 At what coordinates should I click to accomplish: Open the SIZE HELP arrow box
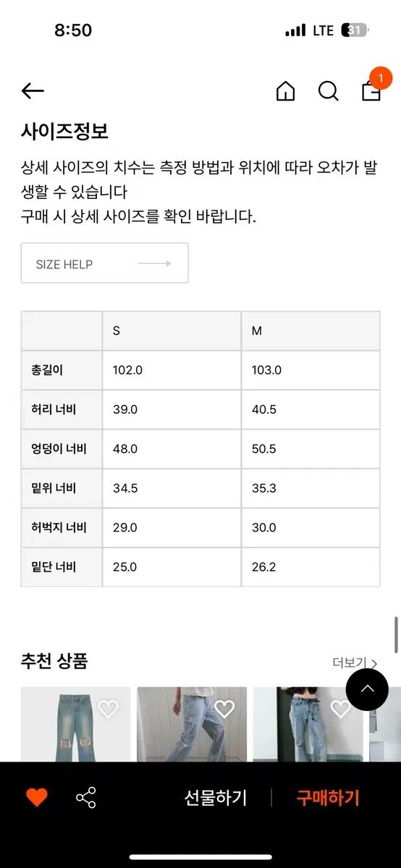[x=105, y=263]
